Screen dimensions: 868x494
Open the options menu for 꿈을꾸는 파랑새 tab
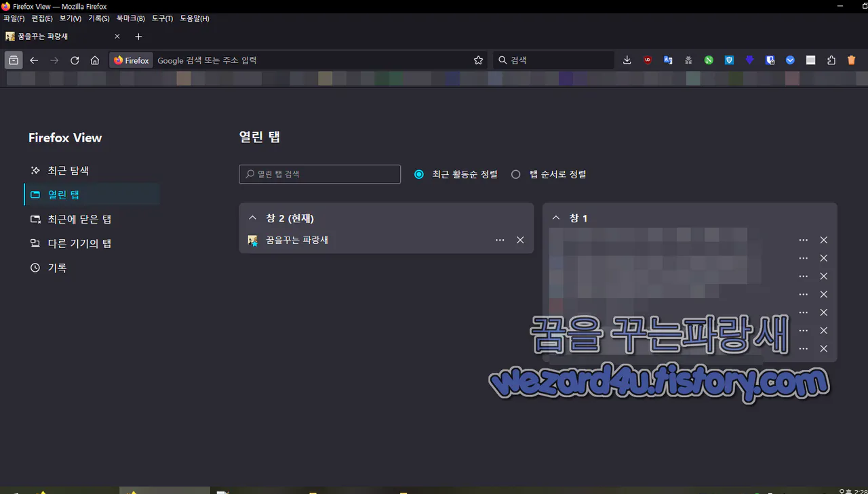click(500, 240)
